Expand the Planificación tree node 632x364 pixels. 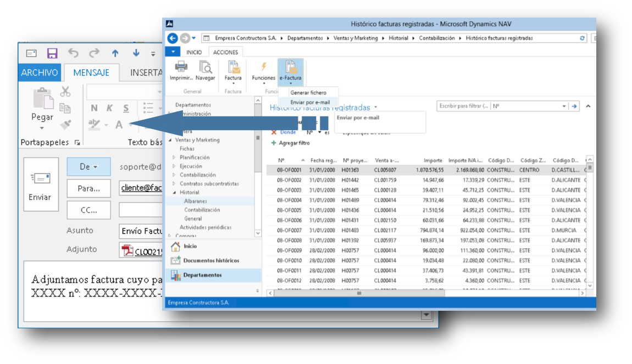[x=174, y=158]
